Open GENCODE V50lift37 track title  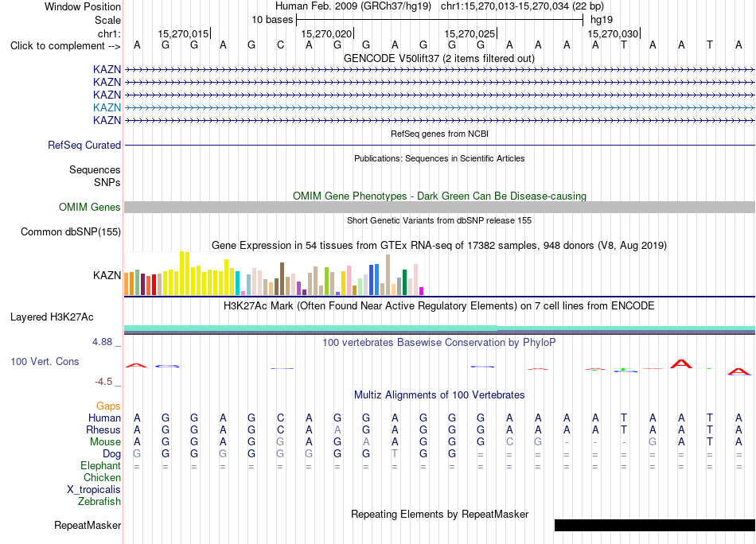click(x=439, y=59)
